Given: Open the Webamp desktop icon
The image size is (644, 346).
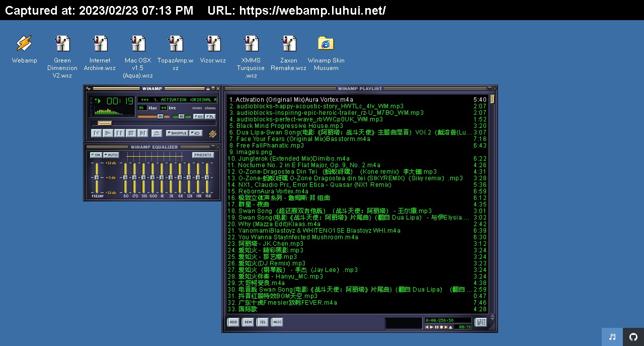Looking at the screenshot, I should 24,49.
